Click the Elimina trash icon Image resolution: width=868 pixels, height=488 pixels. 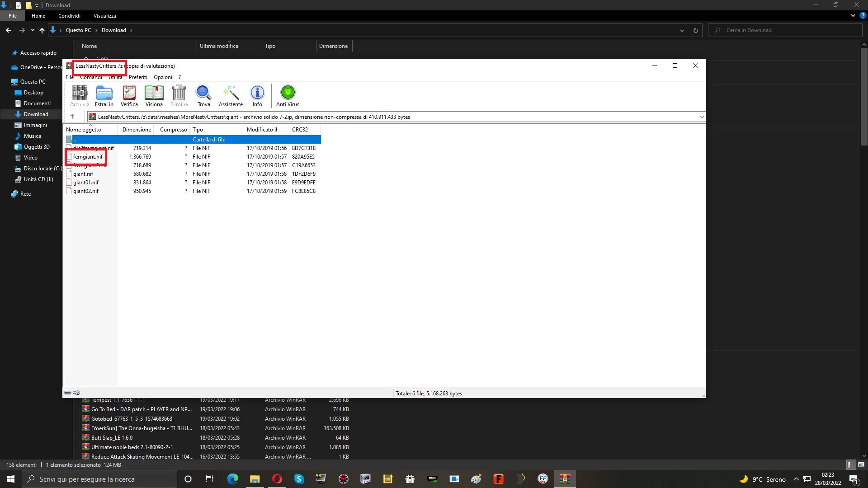179,96
